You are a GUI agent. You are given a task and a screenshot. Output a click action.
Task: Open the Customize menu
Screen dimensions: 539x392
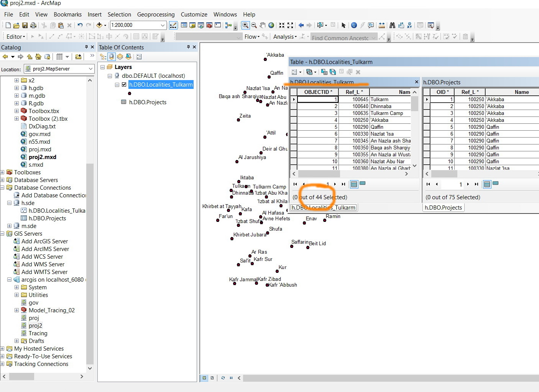(194, 15)
